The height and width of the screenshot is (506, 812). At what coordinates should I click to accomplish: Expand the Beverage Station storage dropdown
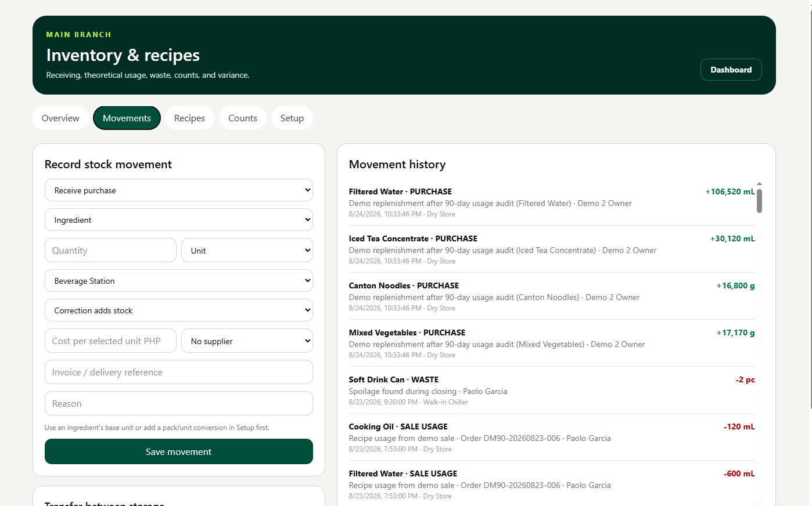coord(179,281)
